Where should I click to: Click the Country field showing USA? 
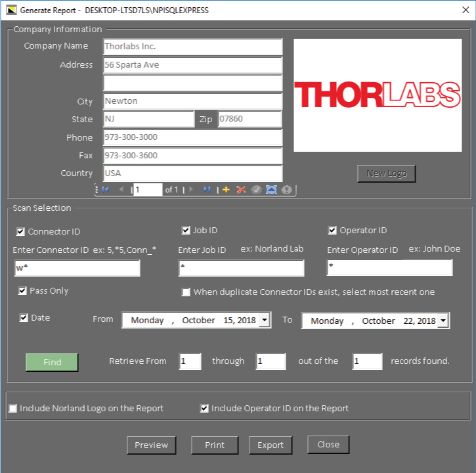click(x=193, y=173)
